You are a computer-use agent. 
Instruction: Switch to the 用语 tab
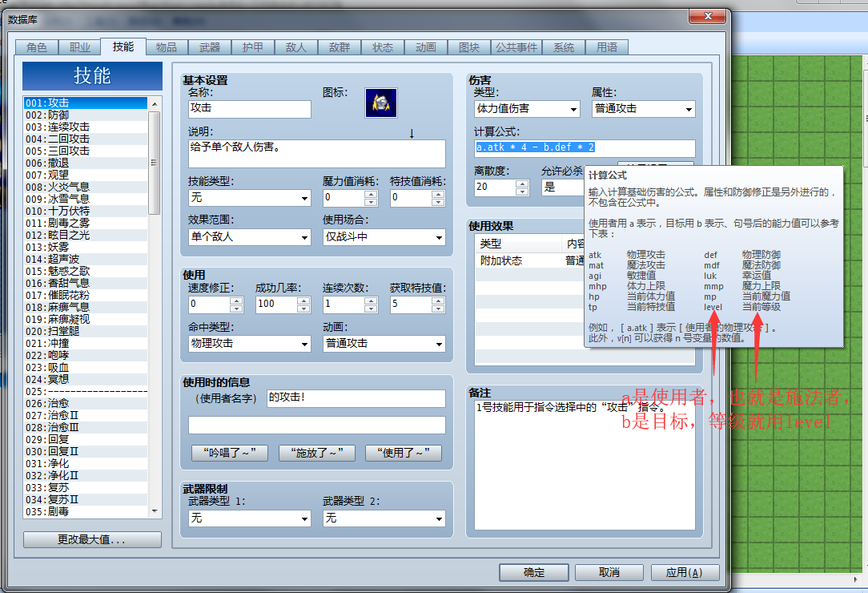pos(607,47)
